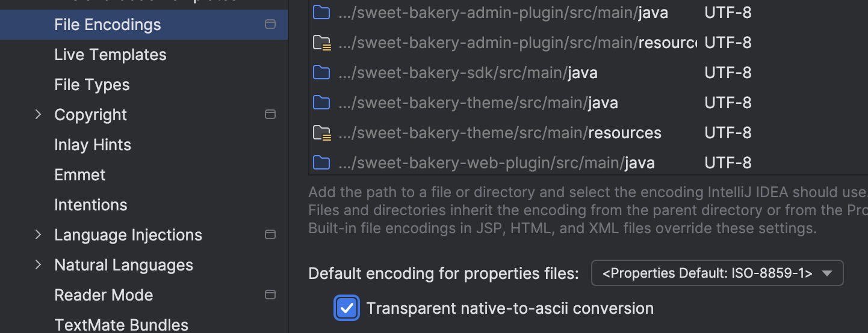
Task: Change UTF-8 encoding for sweet-bakery-sdk java
Action: pyautogui.click(x=728, y=73)
